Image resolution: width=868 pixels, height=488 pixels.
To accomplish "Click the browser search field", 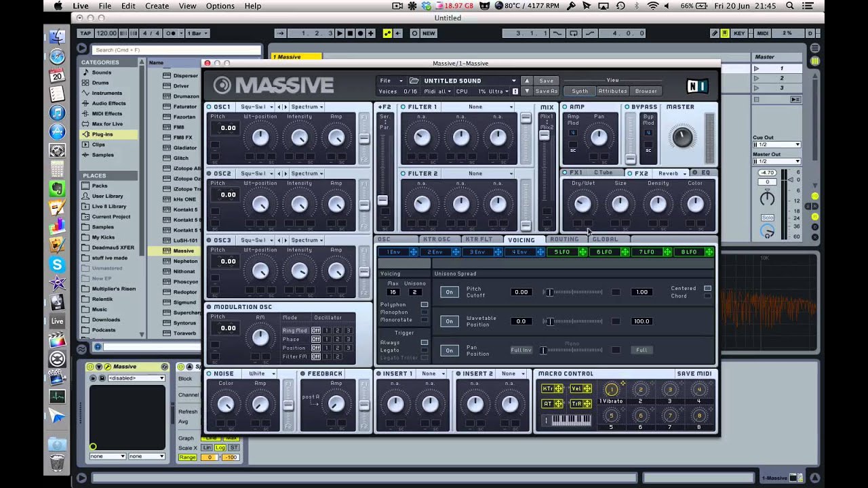I will click(176, 49).
